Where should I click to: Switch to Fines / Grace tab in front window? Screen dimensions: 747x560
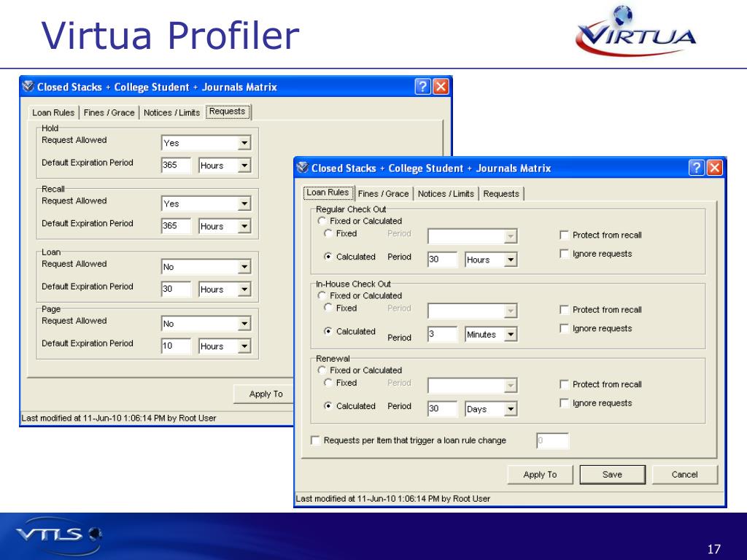click(384, 193)
